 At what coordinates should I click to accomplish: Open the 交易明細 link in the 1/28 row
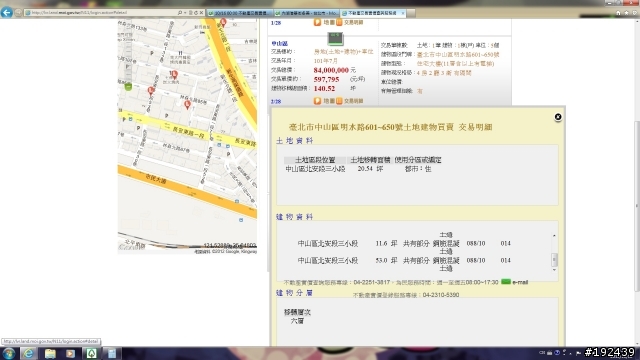coord(353,22)
